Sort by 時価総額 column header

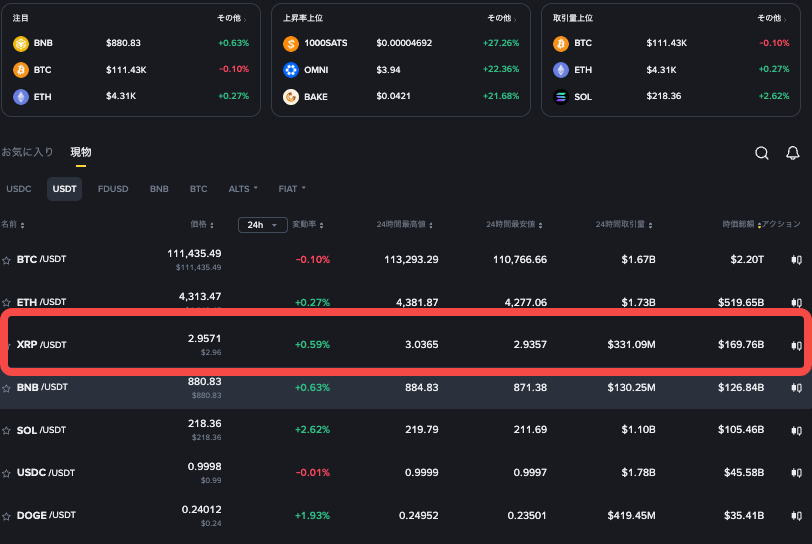741,225
